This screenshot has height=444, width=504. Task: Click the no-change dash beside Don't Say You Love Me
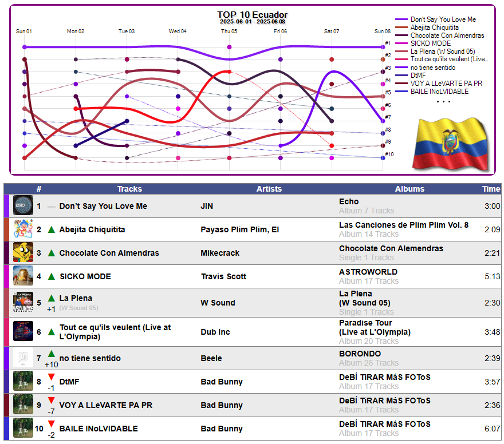(x=52, y=207)
